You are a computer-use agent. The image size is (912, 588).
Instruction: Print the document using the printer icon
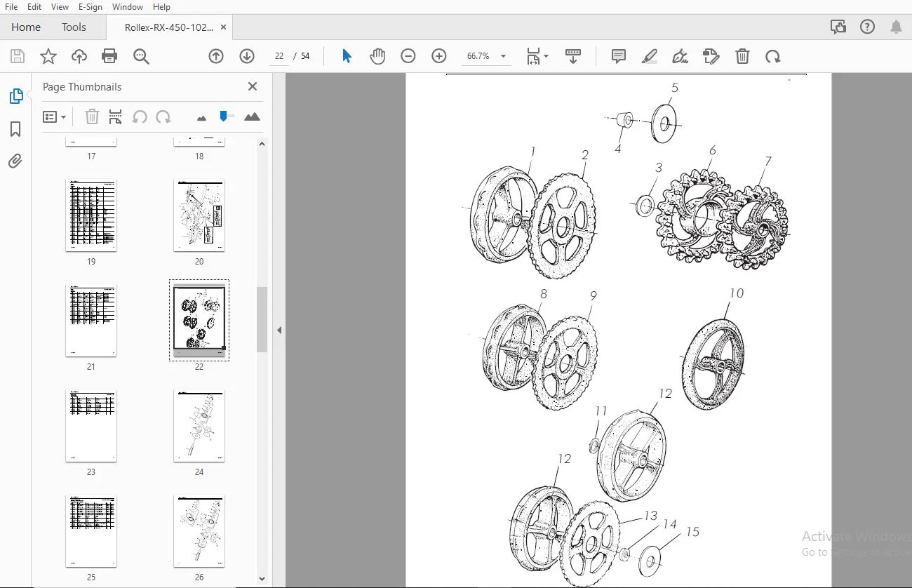click(x=109, y=57)
